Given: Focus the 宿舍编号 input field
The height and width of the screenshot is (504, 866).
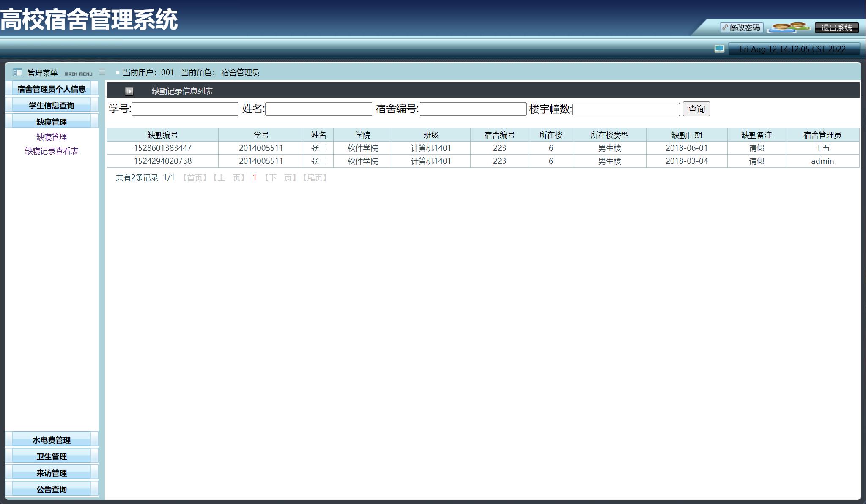Looking at the screenshot, I should pos(472,109).
